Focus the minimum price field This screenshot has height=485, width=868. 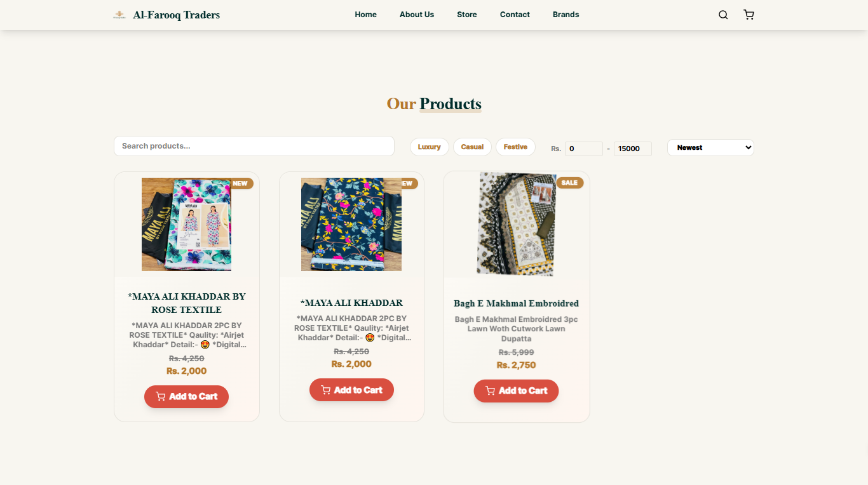click(583, 149)
